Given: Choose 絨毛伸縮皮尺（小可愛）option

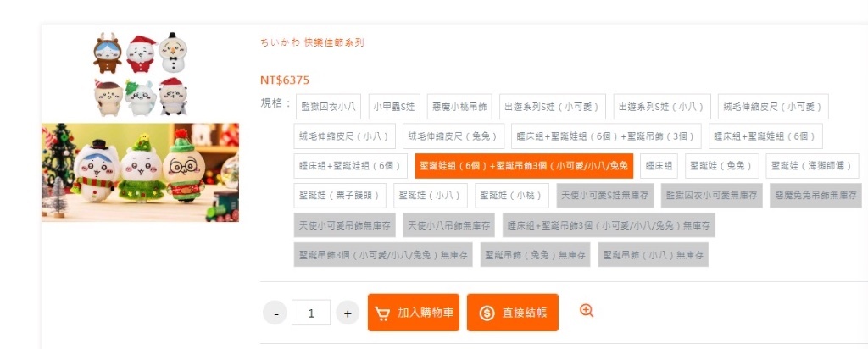Looking at the screenshot, I should [x=773, y=107].
